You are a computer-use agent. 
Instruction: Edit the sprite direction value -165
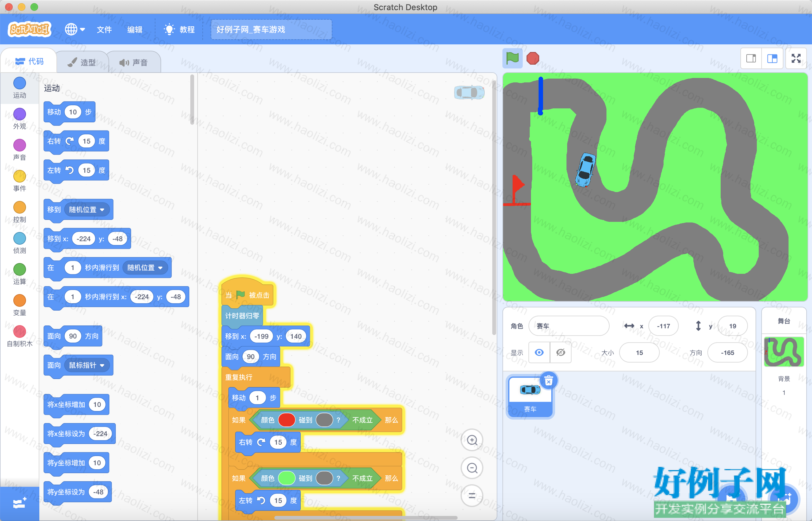(x=727, y=352)
